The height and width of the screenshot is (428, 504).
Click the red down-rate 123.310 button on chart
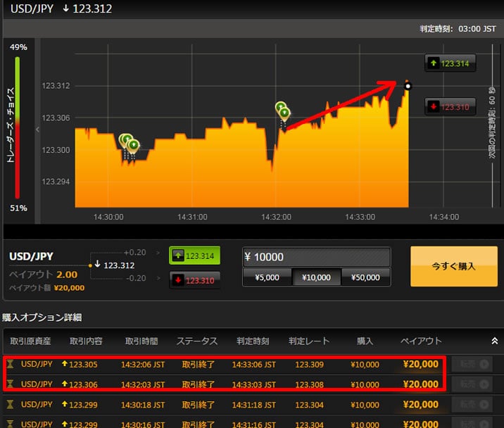click(450, 106)
